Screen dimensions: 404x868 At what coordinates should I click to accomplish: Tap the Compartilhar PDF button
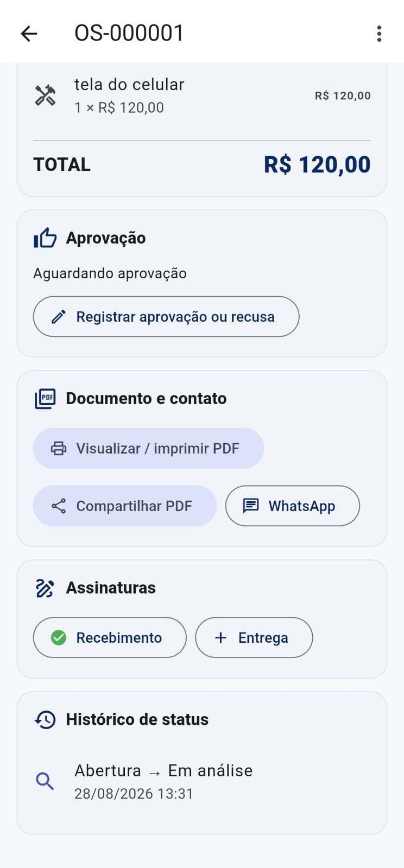(125, 506)
